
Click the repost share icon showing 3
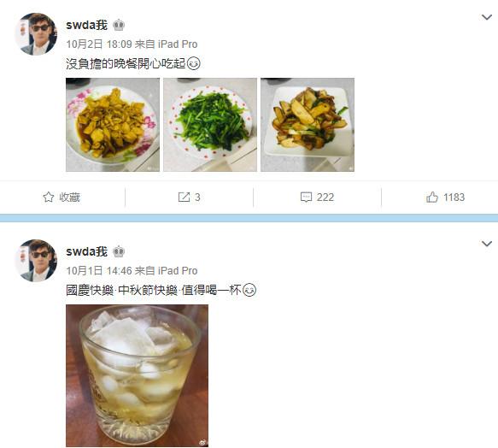tap(184, 197)
